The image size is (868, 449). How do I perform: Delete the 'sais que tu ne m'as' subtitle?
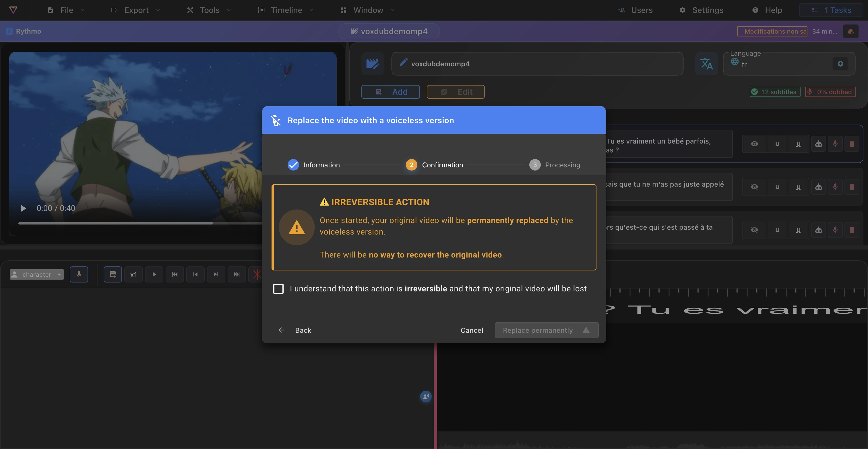coord(852,187)
